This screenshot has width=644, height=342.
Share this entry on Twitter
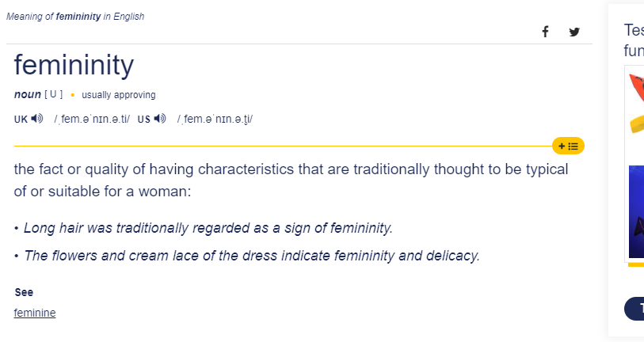tap(574, 32)
